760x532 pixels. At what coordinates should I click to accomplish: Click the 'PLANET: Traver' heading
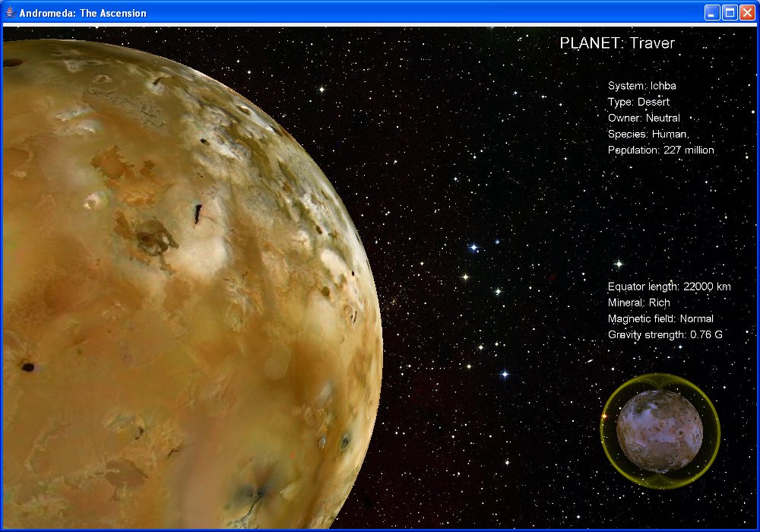pos(617,43)
